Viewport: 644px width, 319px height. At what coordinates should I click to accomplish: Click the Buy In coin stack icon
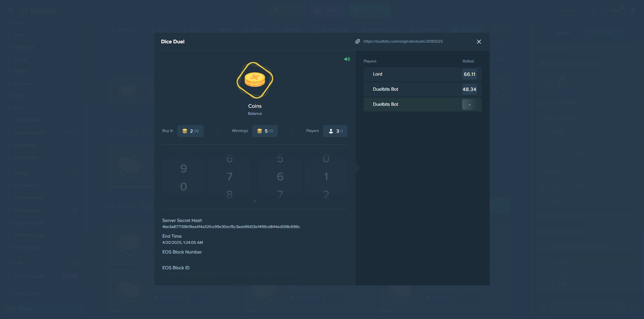185,131
